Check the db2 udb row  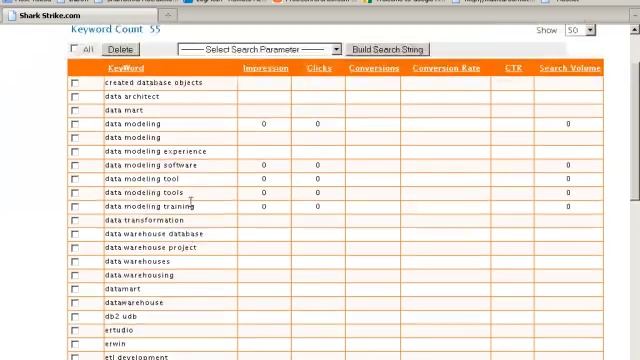pos(75,317)
